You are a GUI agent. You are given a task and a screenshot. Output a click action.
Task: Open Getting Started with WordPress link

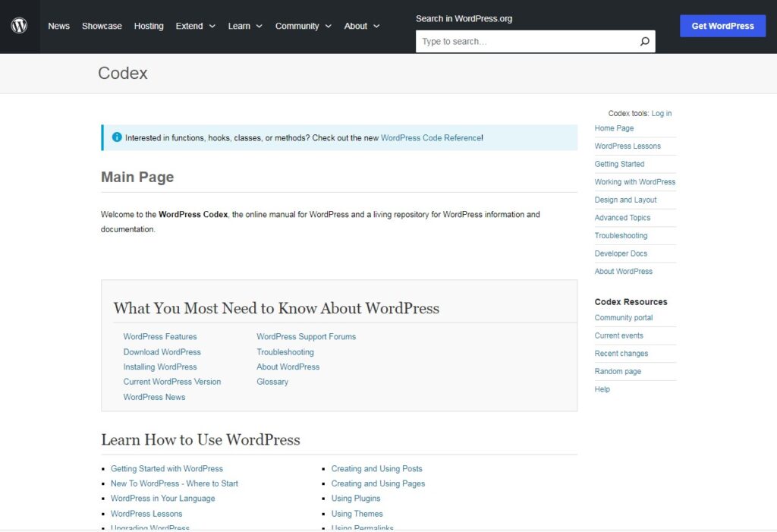click(x=166, y=468)
